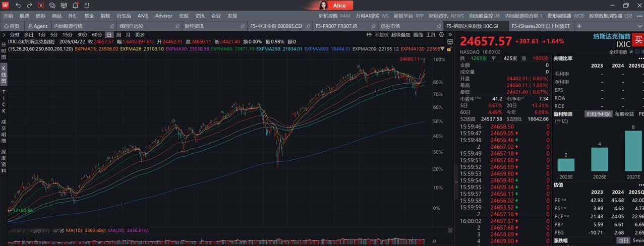644x246 pixels.
Task: Pin the F5-中证全指 000985.CSI tab
Action: coord(308,26)
